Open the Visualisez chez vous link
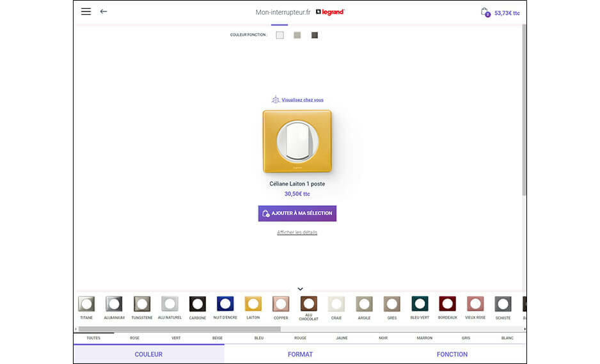This screenshot has height=364, width=600. pyautogui.click(x=303, y=100)
